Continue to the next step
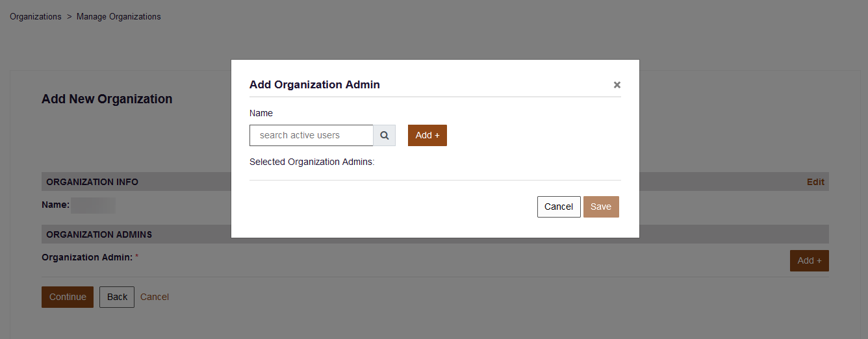 [x=68, y=297]
